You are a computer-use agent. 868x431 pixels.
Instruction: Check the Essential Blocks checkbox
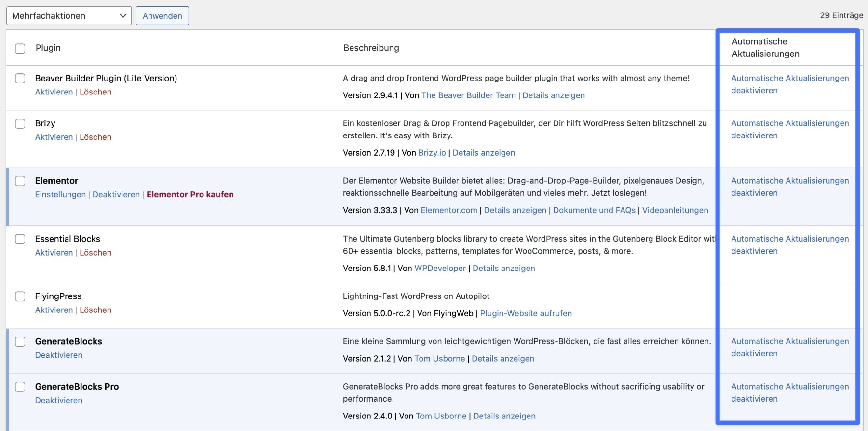coord(20,239)
